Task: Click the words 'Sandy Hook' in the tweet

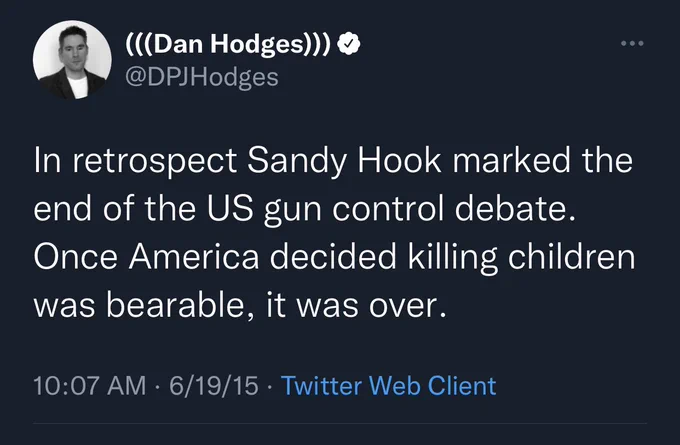Action: tap(344, 161)
